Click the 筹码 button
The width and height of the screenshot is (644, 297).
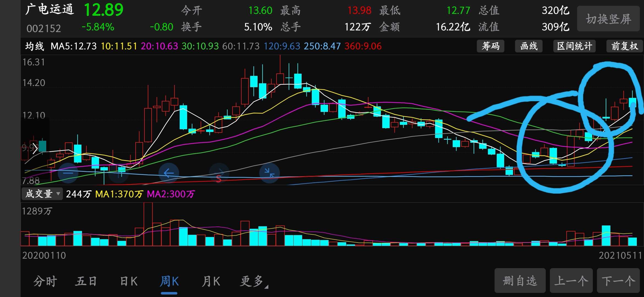[490, 46]
